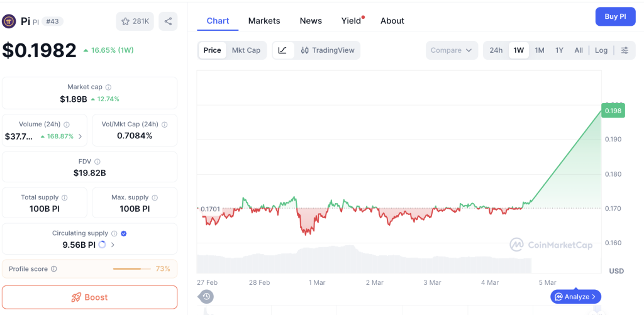The height and width of the screenshot is (315, 644).
Task: Switch to TradingView candlestick chart
Action: pyautogui.click(x=327, y=50)
